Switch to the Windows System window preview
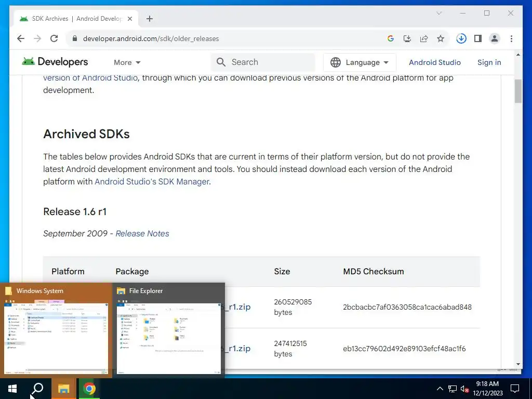The height and width of the screenshot is (399, 532). coord(56,330)
